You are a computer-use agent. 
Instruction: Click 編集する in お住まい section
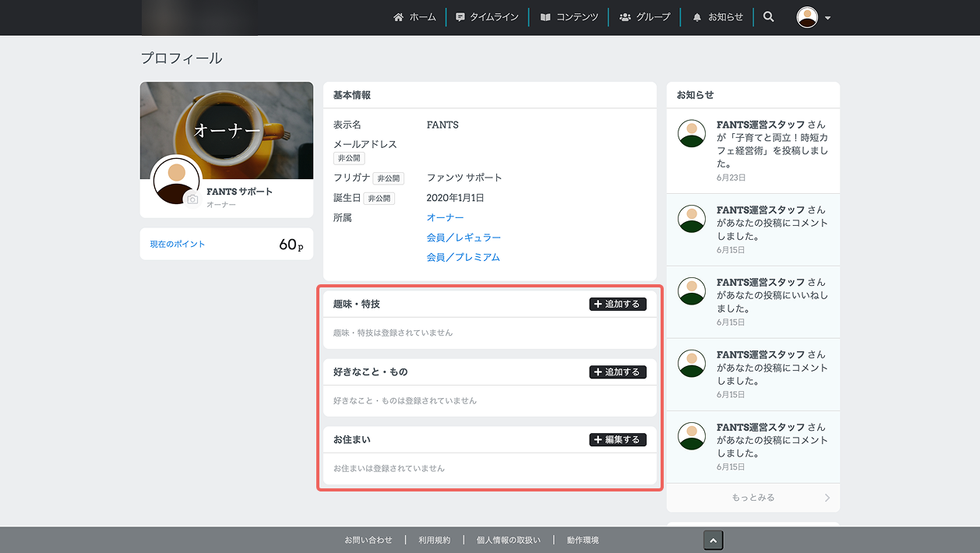coord(618,439)
